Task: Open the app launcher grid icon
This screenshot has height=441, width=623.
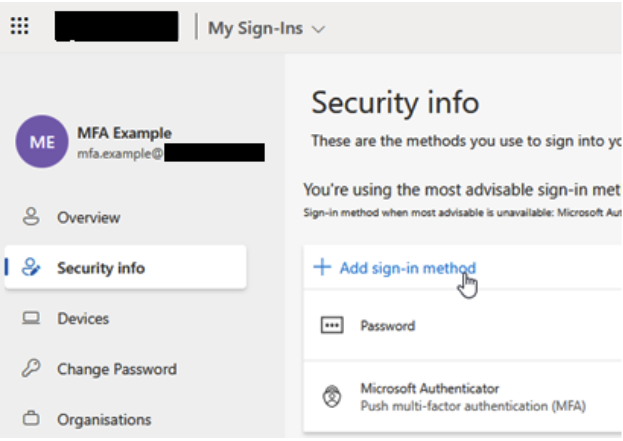Action: coord(19,27)
